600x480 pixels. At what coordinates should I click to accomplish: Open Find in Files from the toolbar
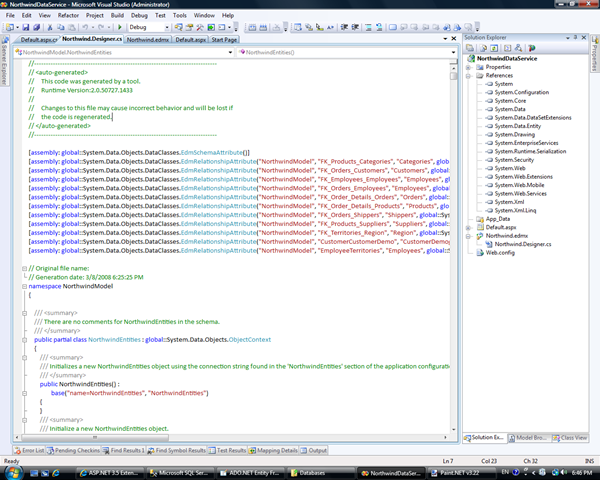(x=178, y=27)
